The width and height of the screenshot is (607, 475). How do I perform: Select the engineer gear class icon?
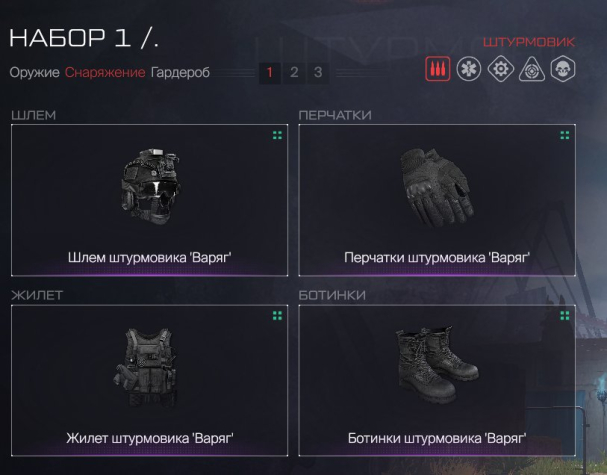pyautogui.click(x=501, y=69)
